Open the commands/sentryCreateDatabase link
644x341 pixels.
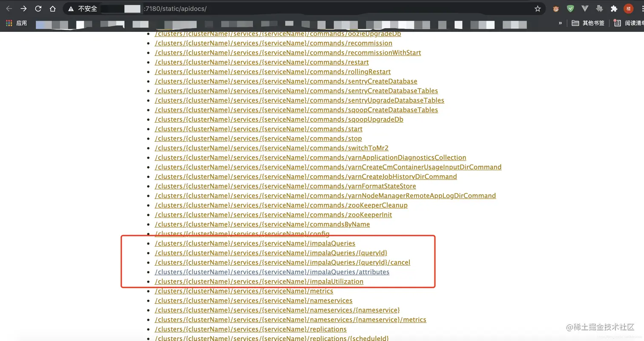tap(286, 81)
